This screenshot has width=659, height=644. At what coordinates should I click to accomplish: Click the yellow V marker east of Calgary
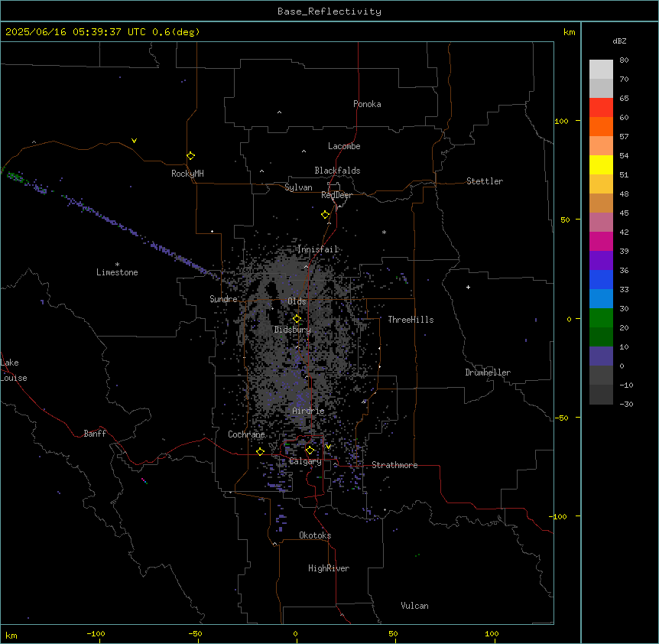click(328, 447)
